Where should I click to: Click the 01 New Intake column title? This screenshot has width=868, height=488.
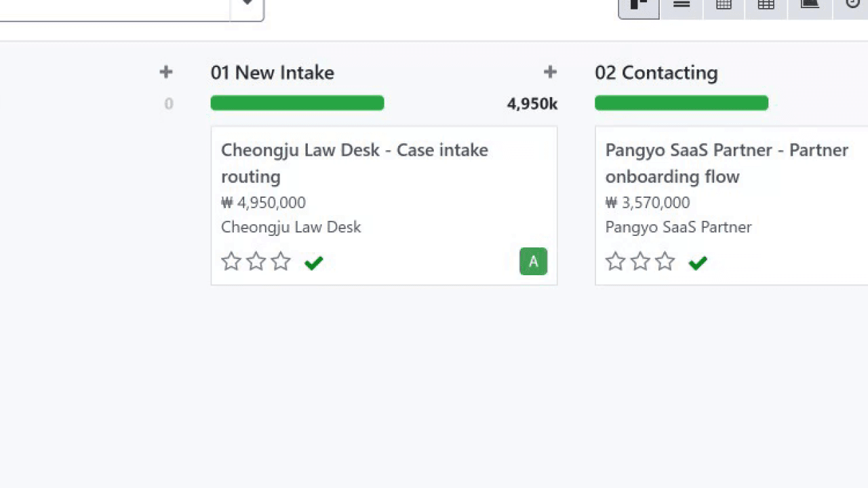click(x=272, y=73)
